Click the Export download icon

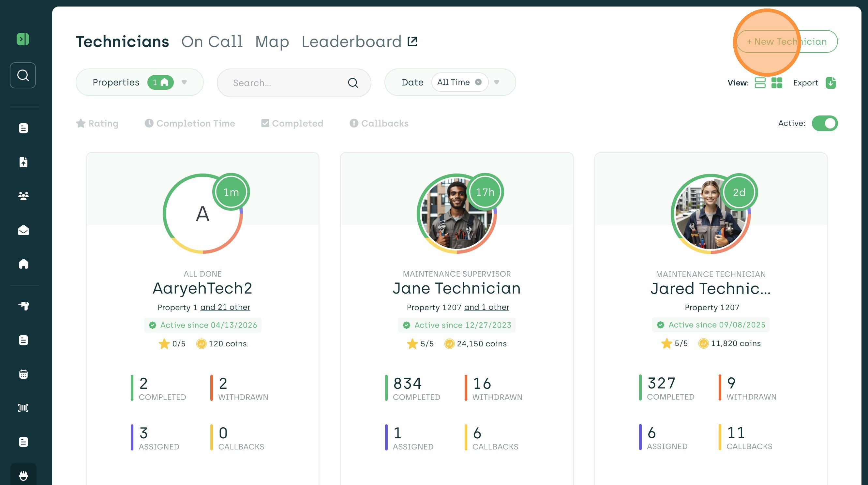[831, 83]
